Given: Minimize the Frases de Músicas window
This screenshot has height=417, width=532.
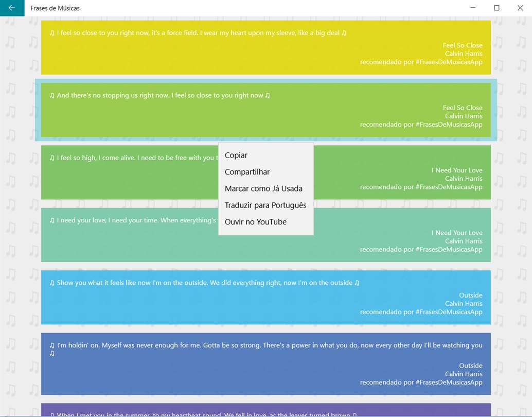Looking at the screenshot, I should (x=473, y=8).
